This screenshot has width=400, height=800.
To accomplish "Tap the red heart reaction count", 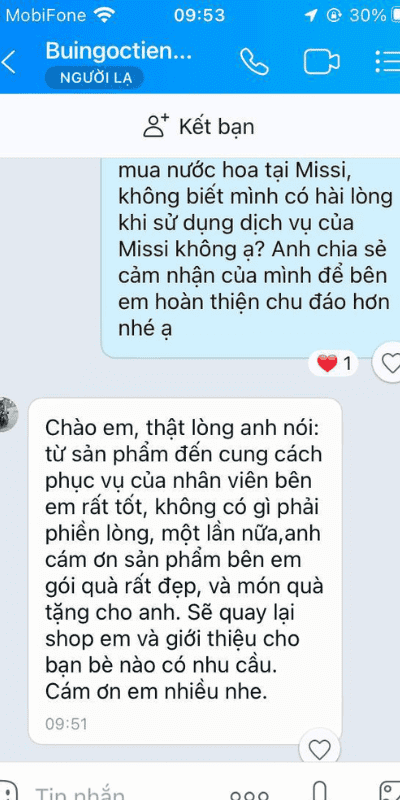I will 334,364.
